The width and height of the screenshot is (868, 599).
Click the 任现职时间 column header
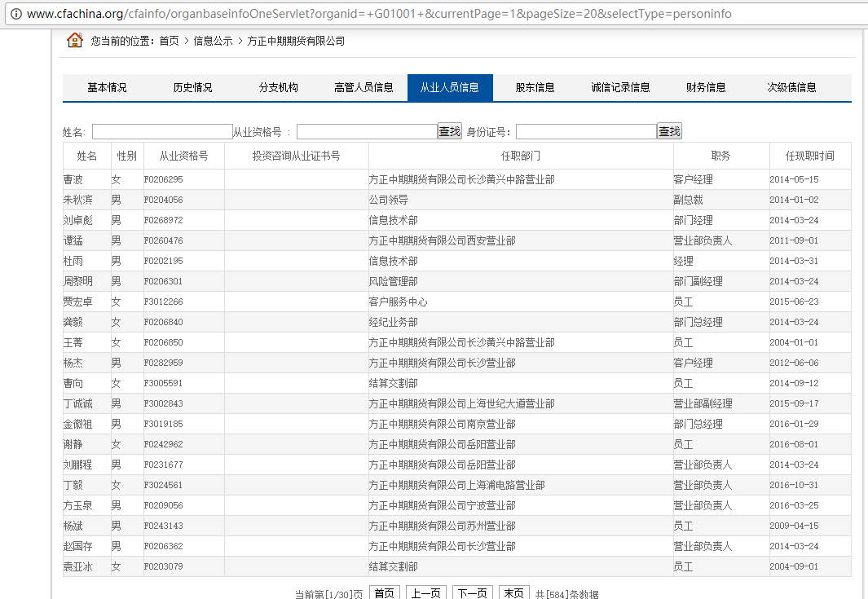(x=810, y=156)
